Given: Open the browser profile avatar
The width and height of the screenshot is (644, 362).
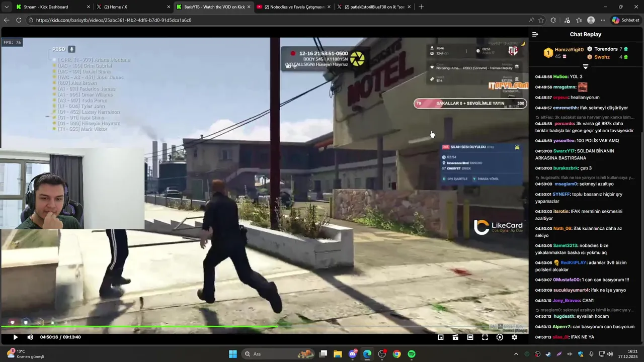Looking at the screenshot, I should click(591, 20).
